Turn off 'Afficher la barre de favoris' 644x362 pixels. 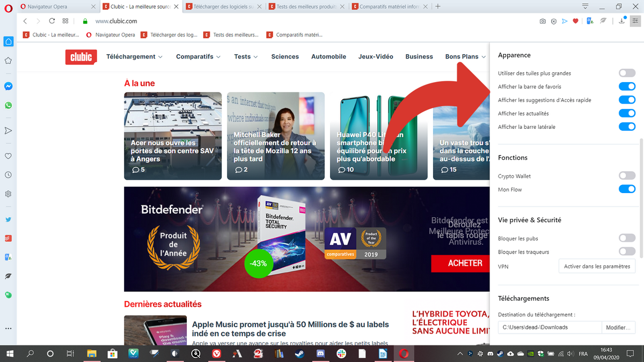click(627, 86)
